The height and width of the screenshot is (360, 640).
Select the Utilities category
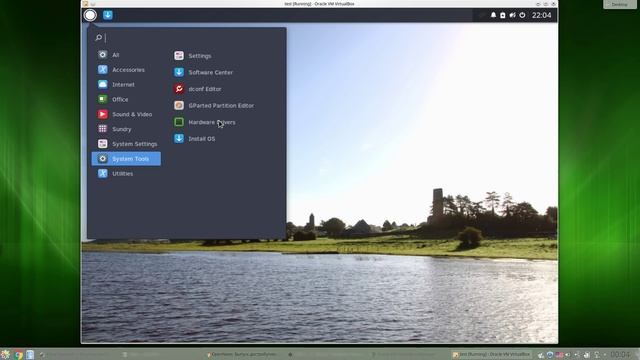126,173
